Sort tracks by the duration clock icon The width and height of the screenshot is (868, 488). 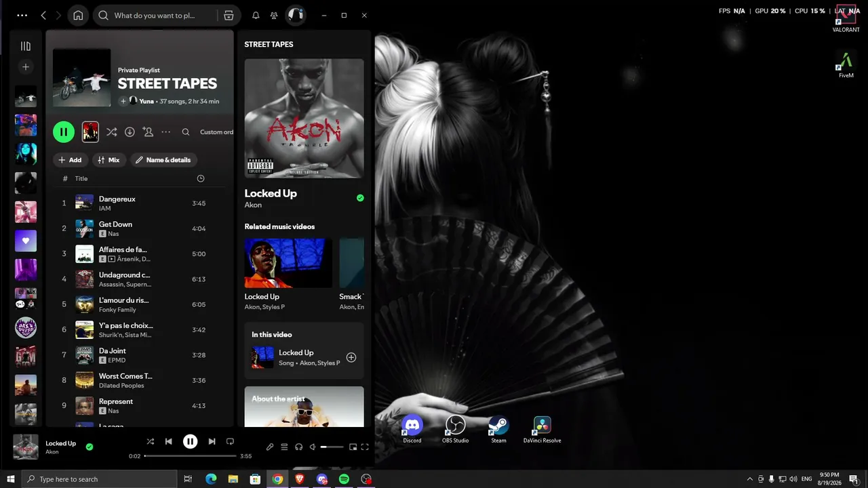pyautogui.click(x=201, y=179)
